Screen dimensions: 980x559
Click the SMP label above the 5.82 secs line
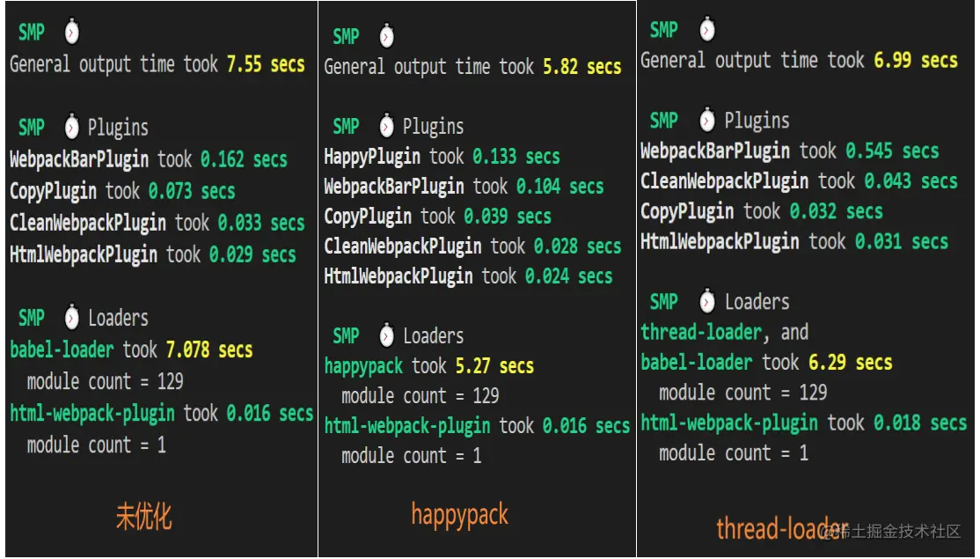click(347, 36)
